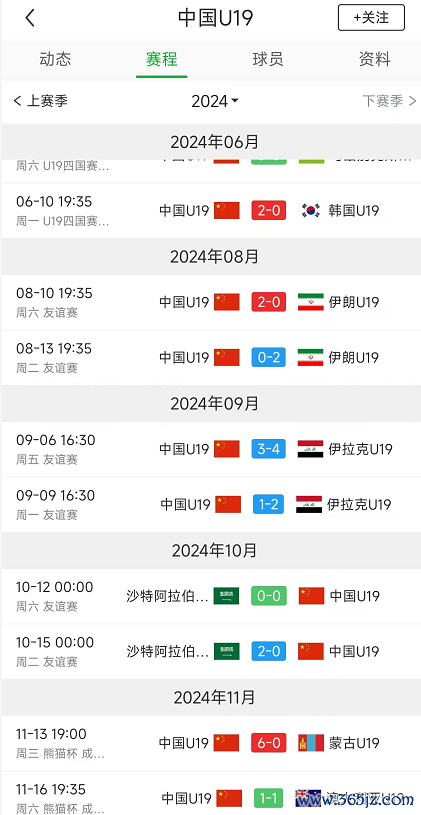
Task: Select the 08-13 Iran U19 match row
Action: click(x=210, y=358)
